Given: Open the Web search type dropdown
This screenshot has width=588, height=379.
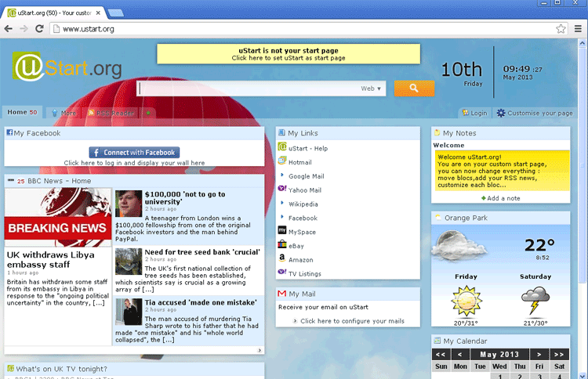Looking at the screenshot, I should pos(371,88).
